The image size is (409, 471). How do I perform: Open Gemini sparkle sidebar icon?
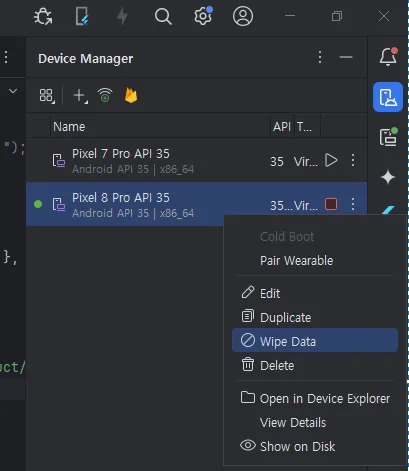pyautogui.click(x=388, y=177)
